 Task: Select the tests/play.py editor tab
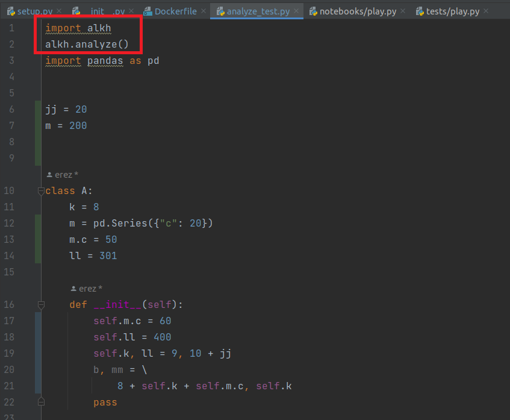point(452,11)
